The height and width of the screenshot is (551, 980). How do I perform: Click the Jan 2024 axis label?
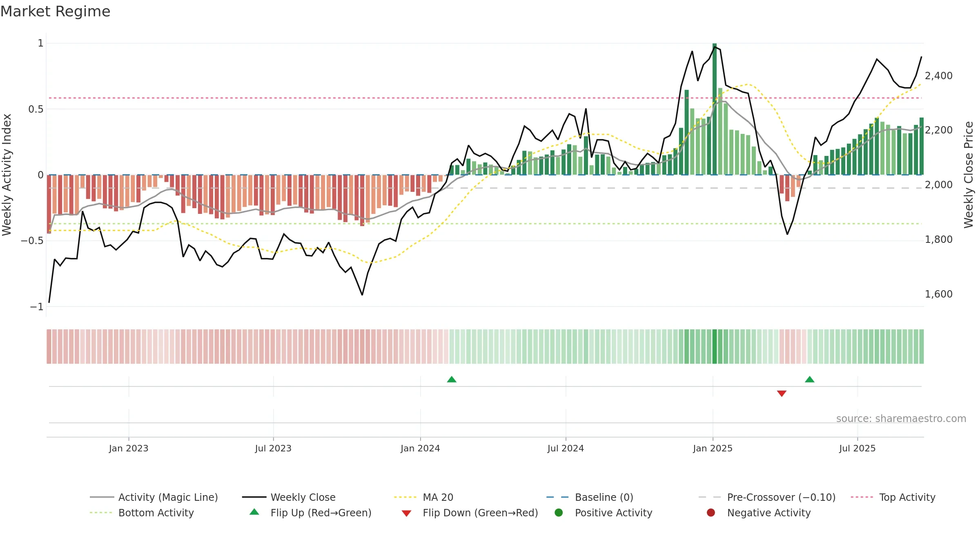coord(420,449)
